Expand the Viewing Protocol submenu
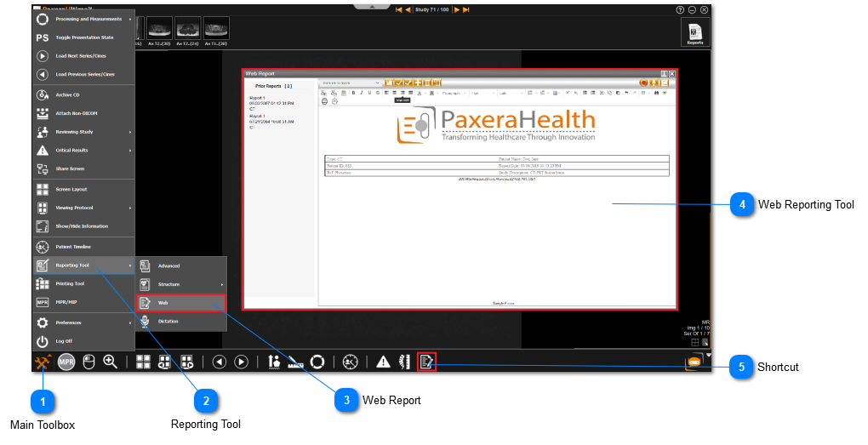Screen dimensions: 868x445 [83, 208]
